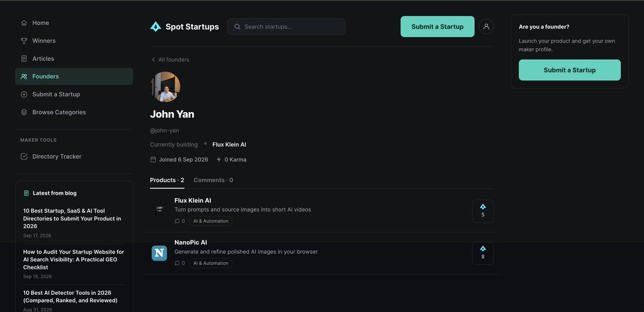The height and width of the screenshot is (312, 644).
Task: Click the Spot Startups logo icon
Action: coord(156,26)
